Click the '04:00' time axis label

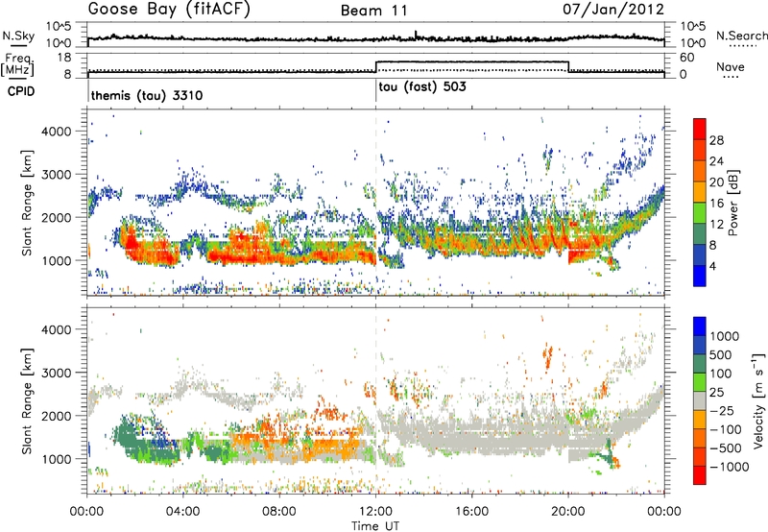pos(183,512)
